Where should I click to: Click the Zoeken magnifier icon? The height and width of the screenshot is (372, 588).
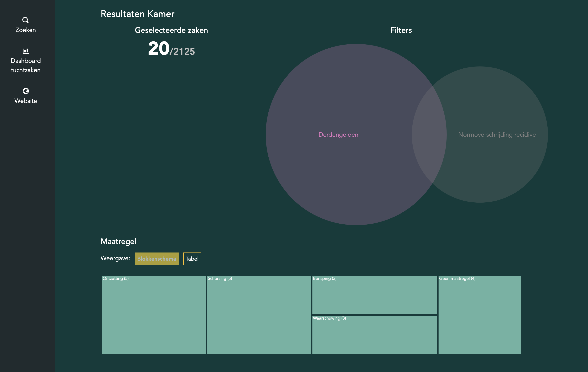point(25,20)
